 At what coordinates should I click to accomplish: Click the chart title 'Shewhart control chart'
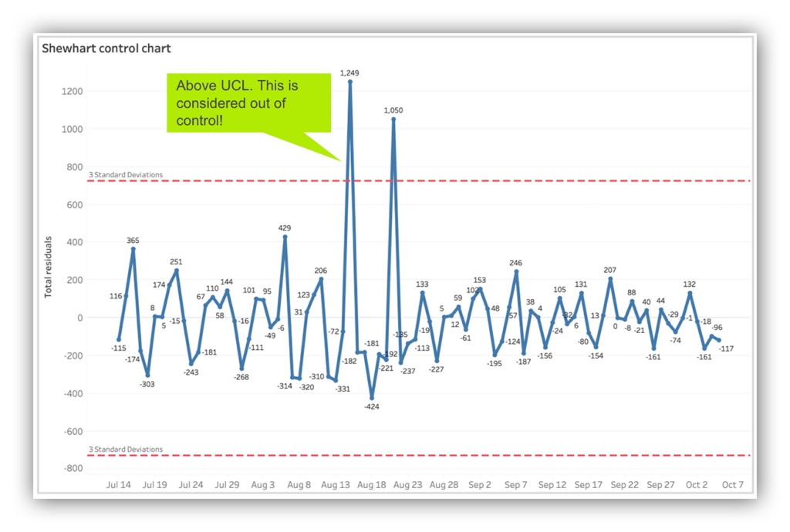coord(106,48)
